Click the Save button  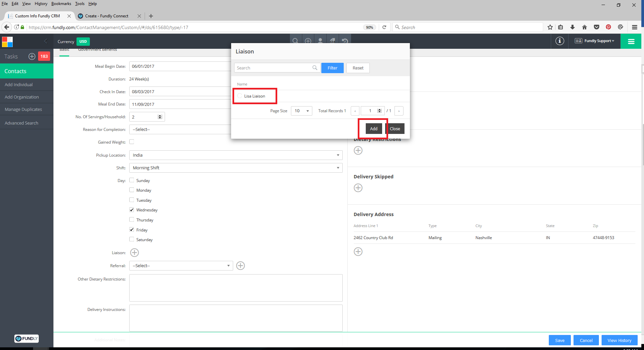[x=560, y=340]
